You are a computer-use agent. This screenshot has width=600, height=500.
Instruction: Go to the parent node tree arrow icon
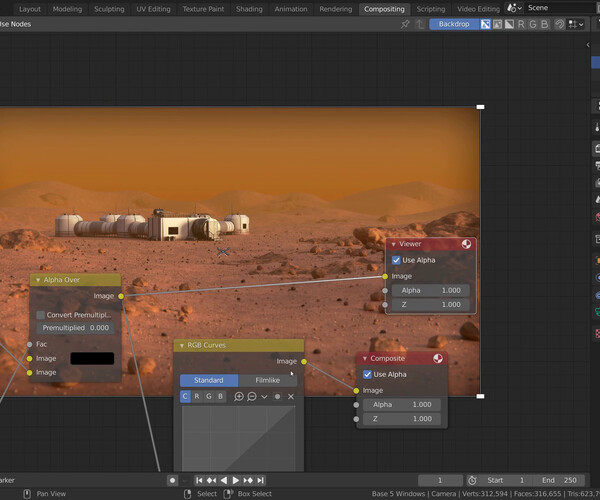pos(420,24)
